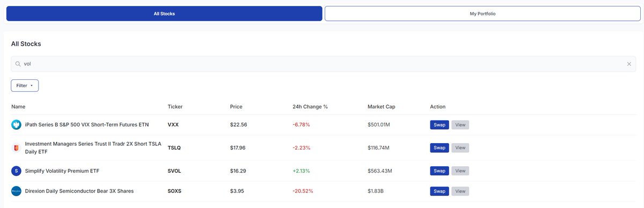View the SOXS shares details
The height and width of the screenshot is (208, 644).
(460, 191)
